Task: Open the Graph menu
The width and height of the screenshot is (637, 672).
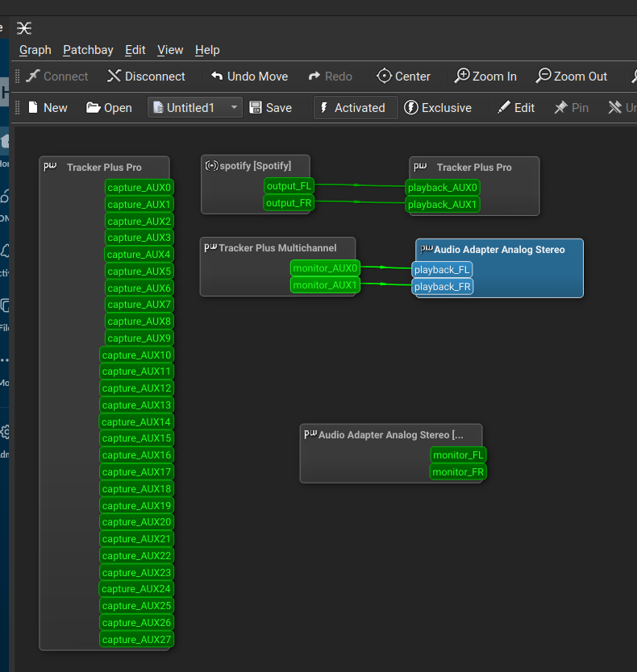Action: (x=35, y=50)
